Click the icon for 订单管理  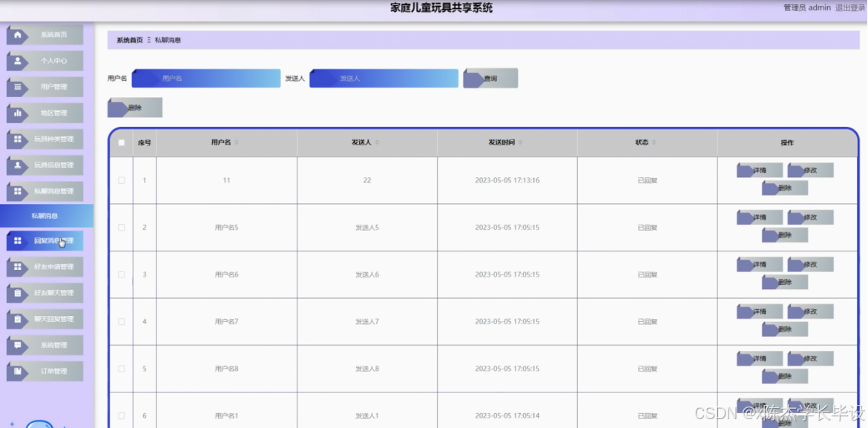coord(18,371)
